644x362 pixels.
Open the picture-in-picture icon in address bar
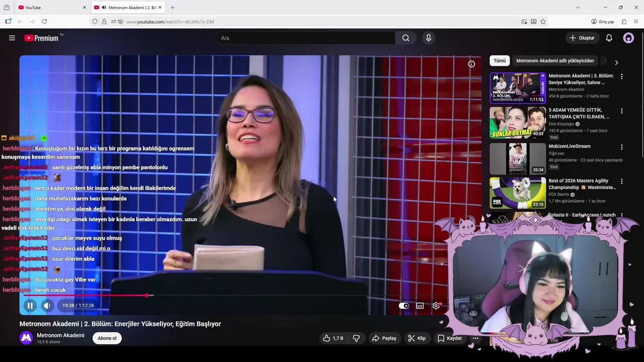coord(524,22)
